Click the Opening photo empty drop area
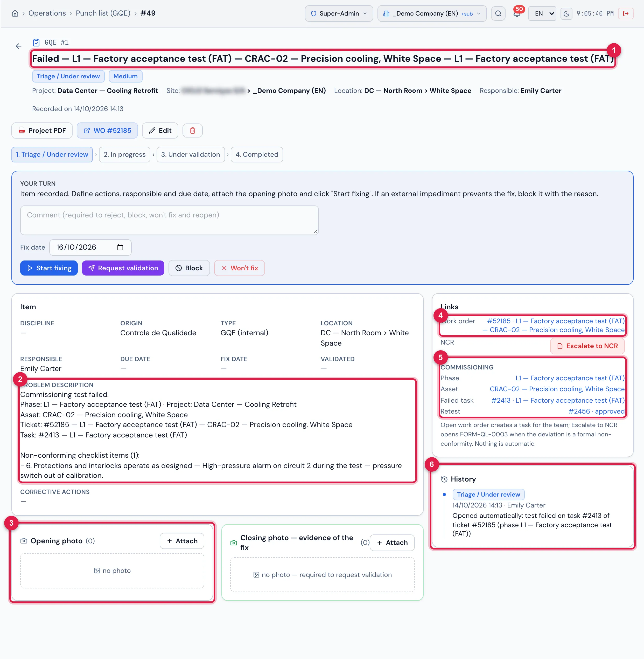The width and height of the screenshot is (644, 659). point(112,571)
